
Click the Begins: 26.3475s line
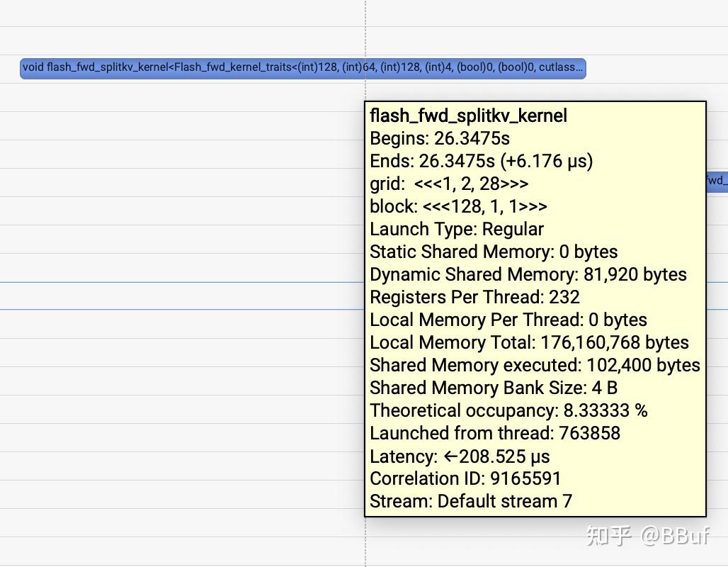click(x=439, y=138)
